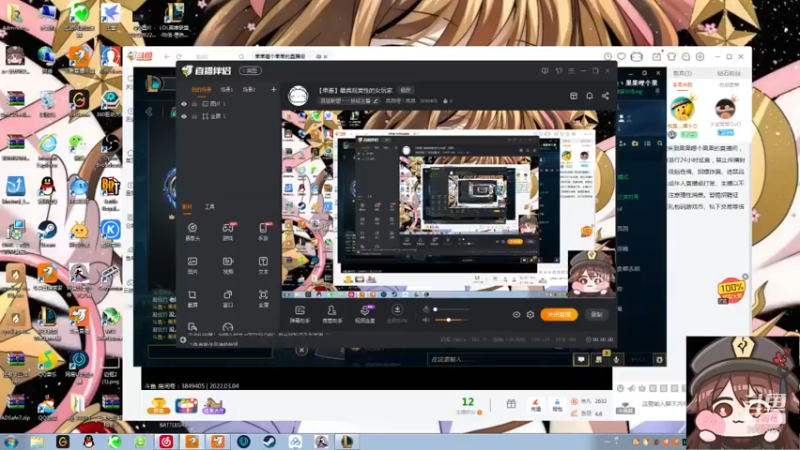Image resolution: width=800 pixels, height=450 pixels.
Task: Switch to the diamond fans tab
Action: coord(729,73)
